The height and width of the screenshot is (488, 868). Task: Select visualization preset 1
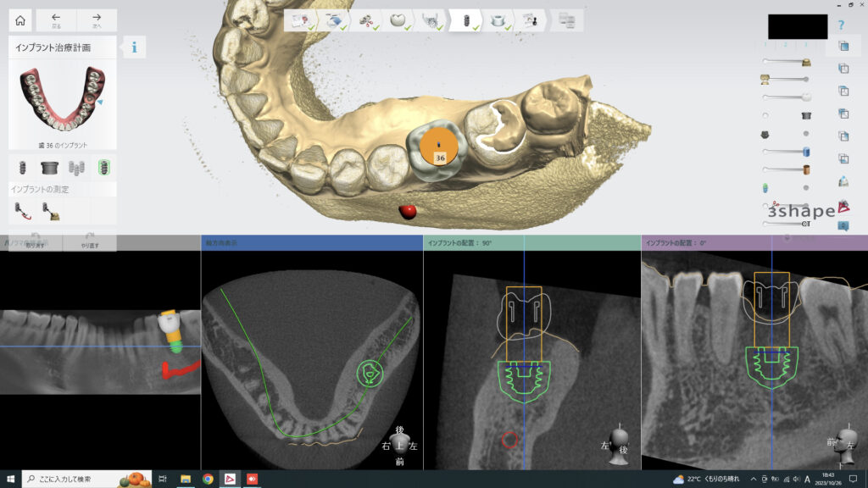tap(765, 44)
